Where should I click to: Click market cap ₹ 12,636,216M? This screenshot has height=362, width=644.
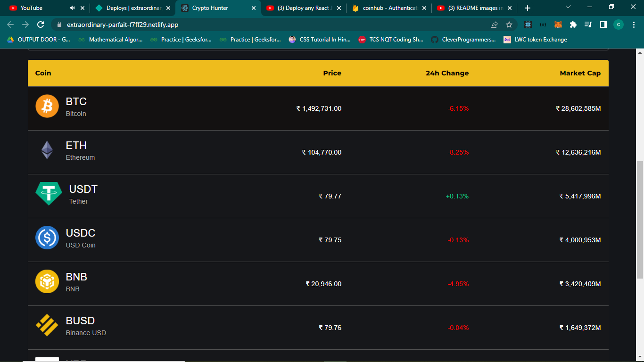(x=578, y=152)
